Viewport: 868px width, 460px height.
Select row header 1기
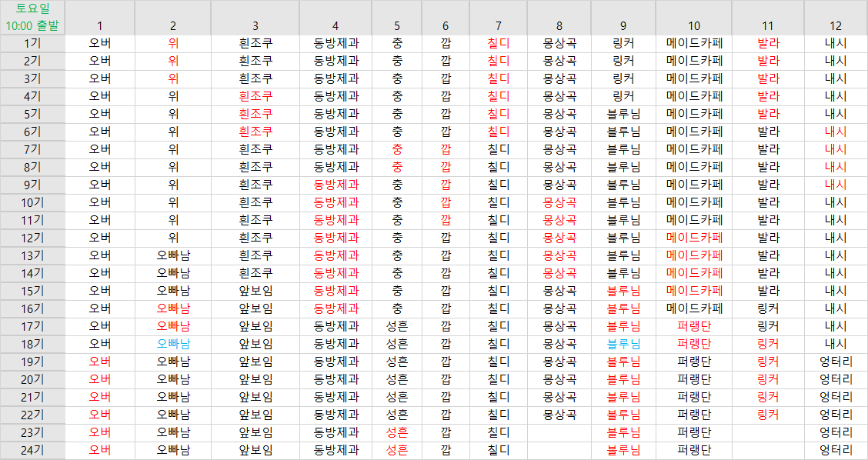32,43
